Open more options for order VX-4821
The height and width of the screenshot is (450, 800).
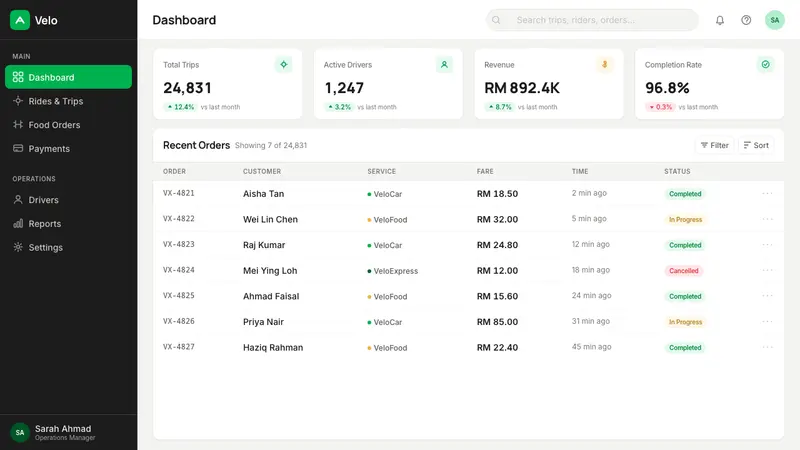click(767, 193)
